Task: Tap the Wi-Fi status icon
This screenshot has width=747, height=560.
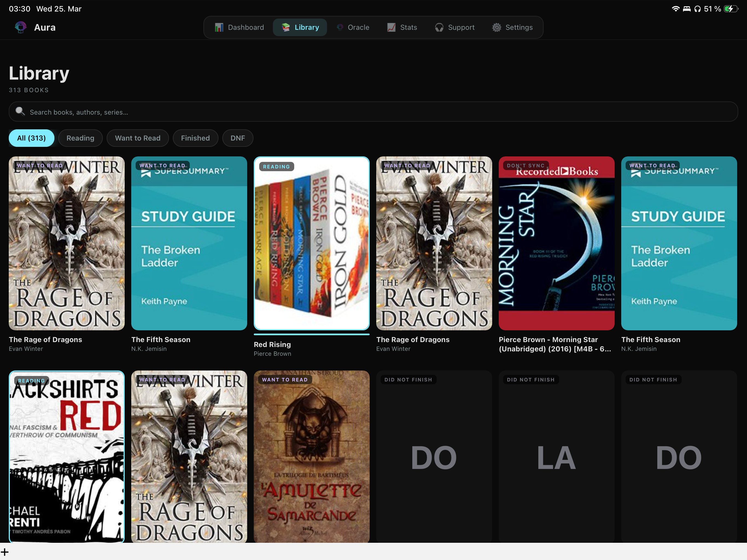Action: [675, 9]
